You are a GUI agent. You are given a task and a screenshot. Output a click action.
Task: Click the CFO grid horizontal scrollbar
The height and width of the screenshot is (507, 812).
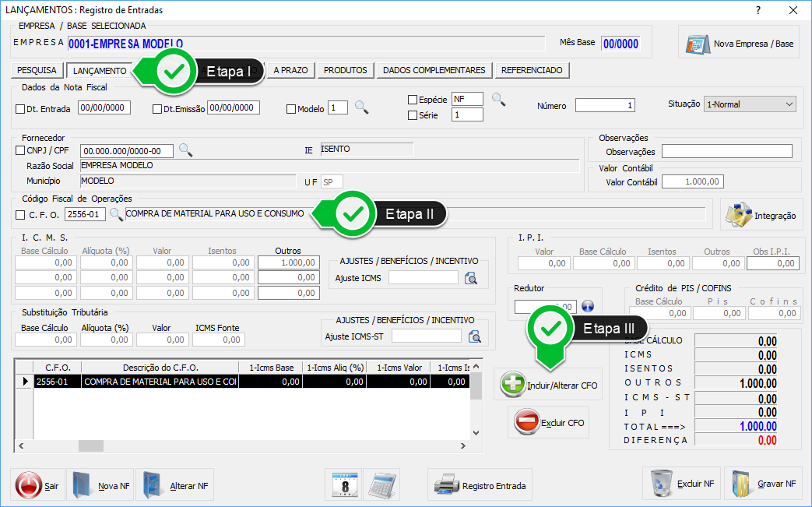pyautogui.click(x=241, y=446)
